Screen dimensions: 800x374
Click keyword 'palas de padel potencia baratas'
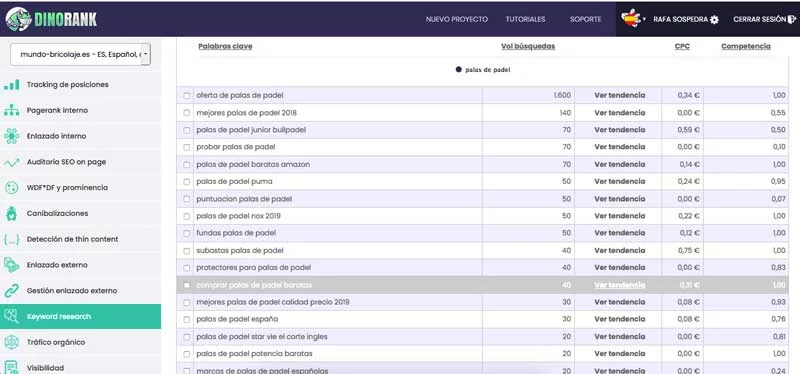pyautogui.click(x=254, y=354)
